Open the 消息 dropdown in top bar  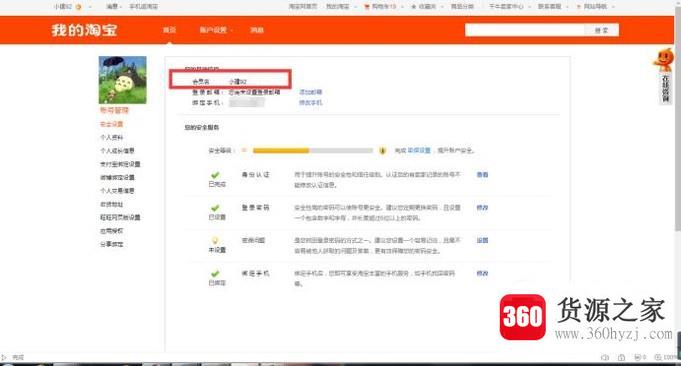point(113,7)
